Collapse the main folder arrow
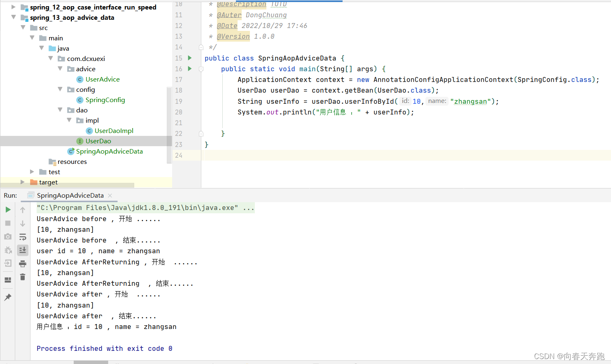This screenshot has height=364, width=611. click(x=32, y=38)
